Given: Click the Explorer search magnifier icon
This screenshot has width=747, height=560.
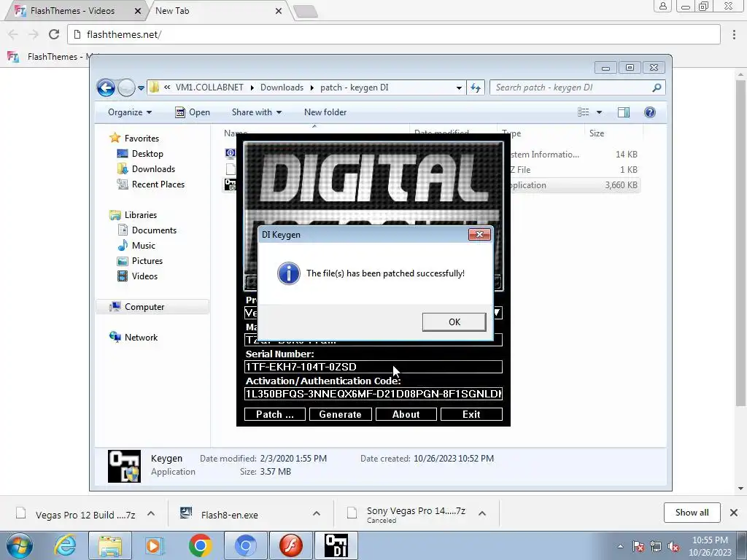Looking at the screenshot, I should pyautogui.click(x=657, y=87).
